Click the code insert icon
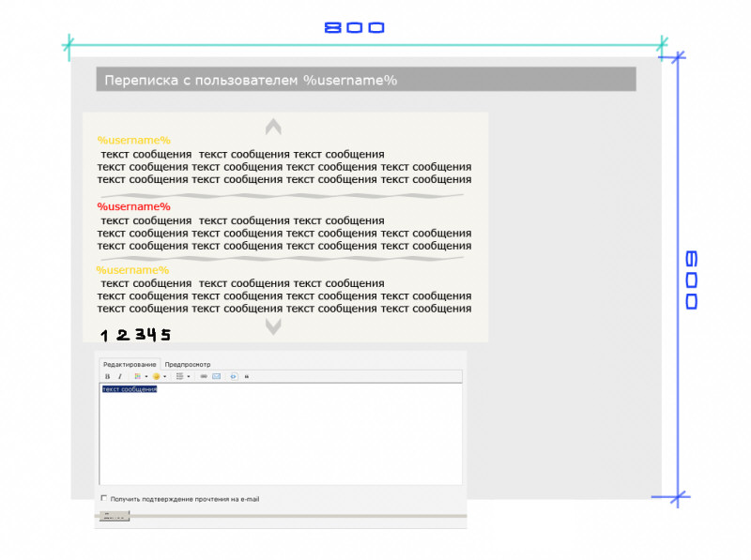 234,376
